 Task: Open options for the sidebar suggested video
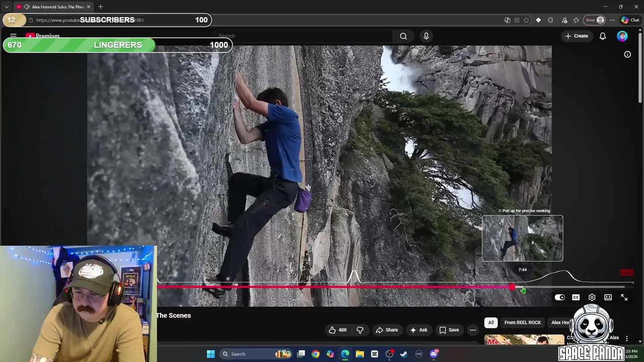[x=627, y=338]
